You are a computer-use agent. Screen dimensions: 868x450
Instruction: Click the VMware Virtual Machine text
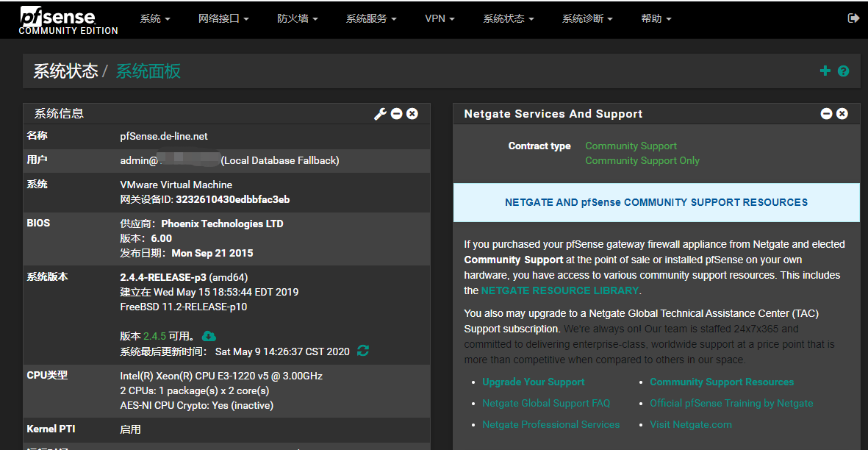tap(176, 185)
